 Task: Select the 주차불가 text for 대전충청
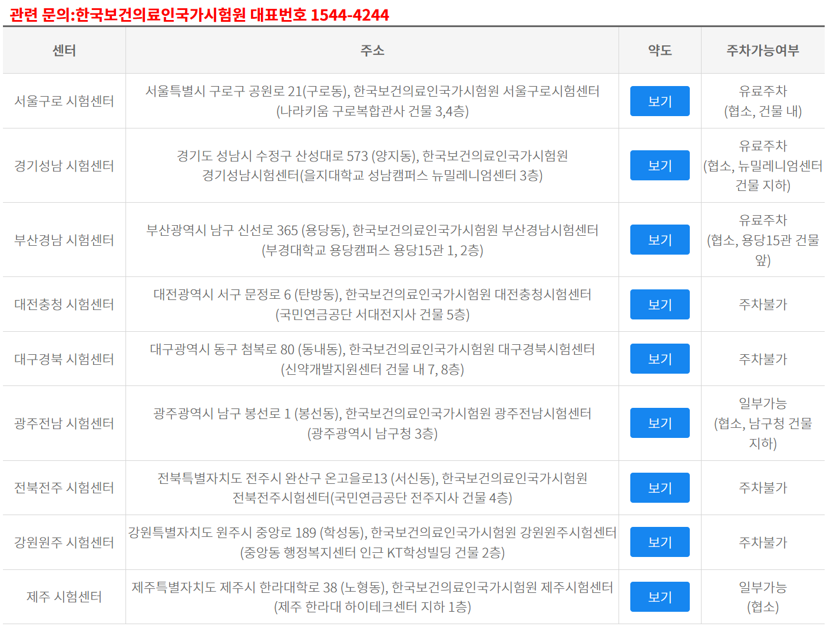(763, 304)
